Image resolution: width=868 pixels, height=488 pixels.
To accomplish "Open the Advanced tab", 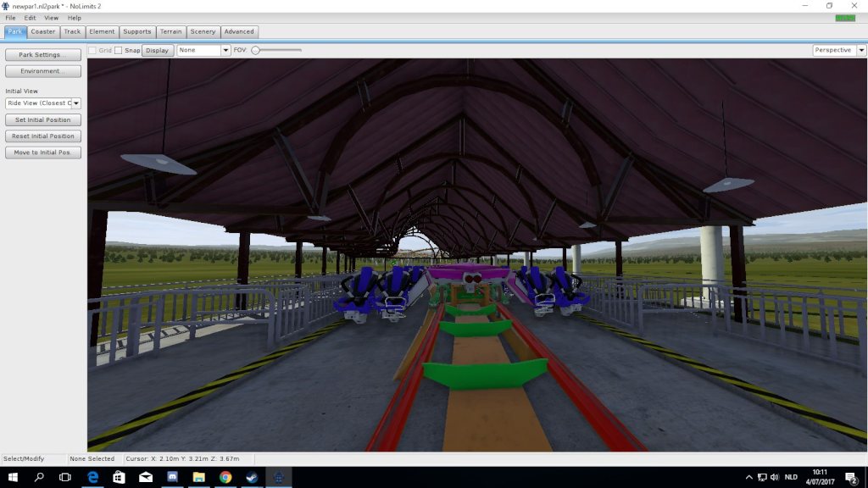I will pos(239,32).
